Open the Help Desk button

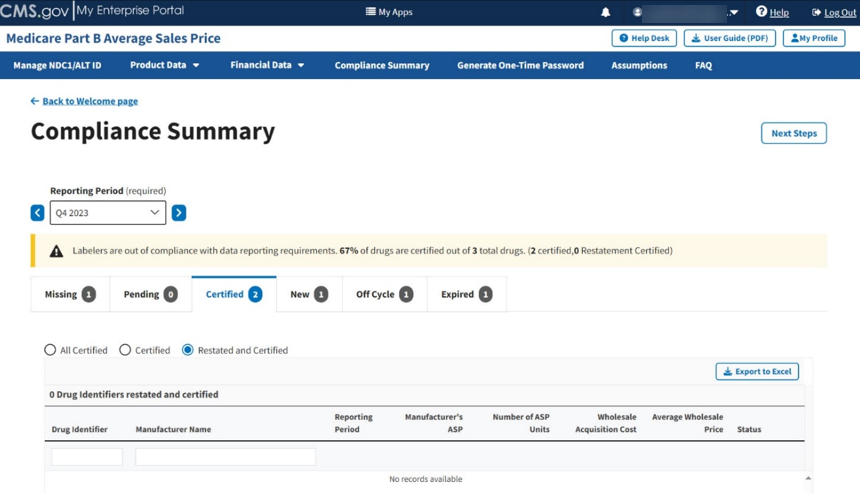pos(644,38)
